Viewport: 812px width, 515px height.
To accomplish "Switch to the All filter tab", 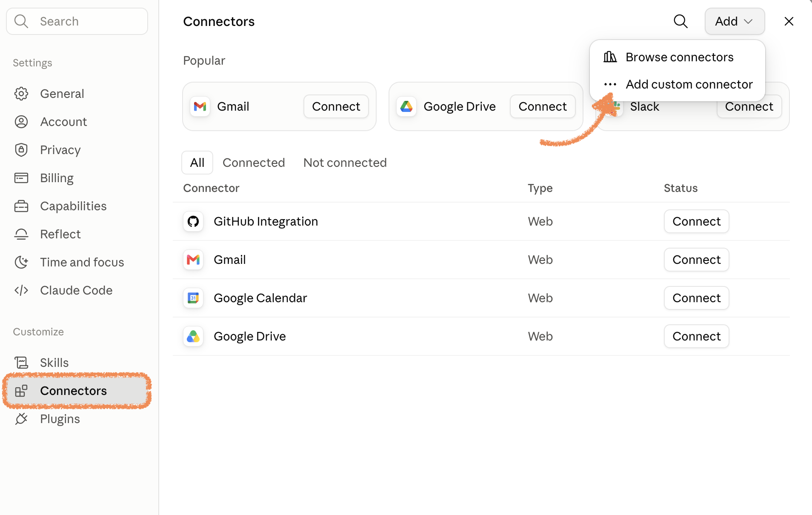I will (197, 163).
